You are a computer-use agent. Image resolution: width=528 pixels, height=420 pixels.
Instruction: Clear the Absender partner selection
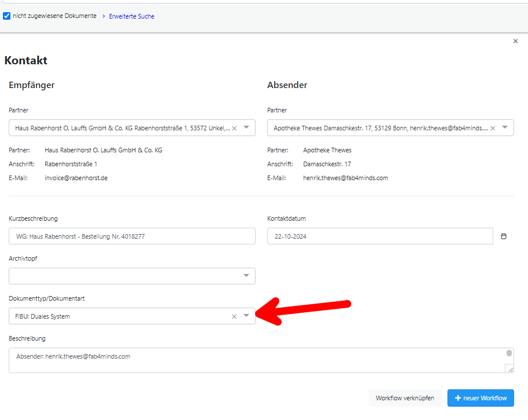pyautogui.click(x=493, y=128)
